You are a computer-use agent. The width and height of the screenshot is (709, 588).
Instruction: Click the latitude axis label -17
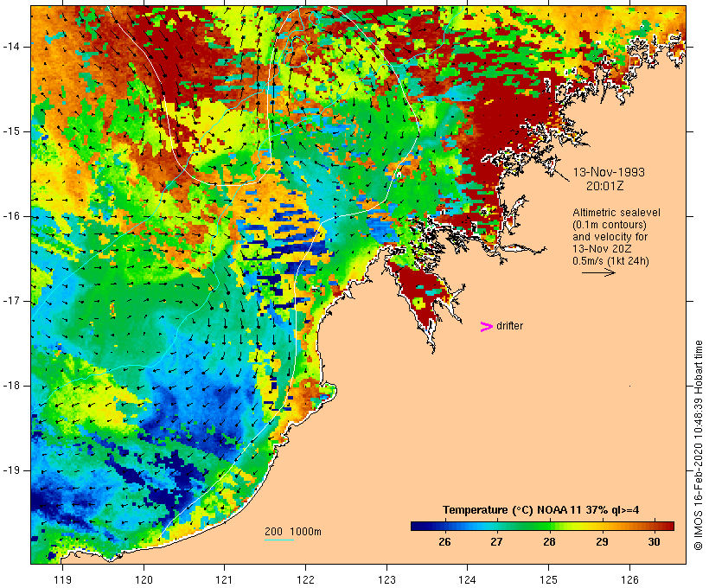coord(11,301)
